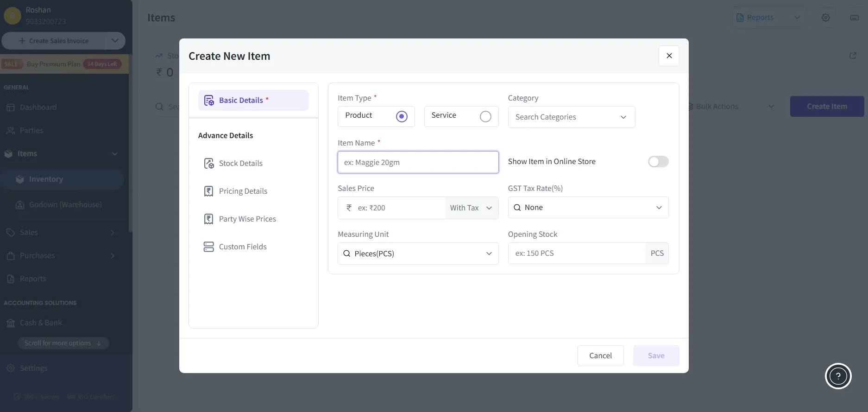The image size is (868, 412).
Task: Click the Reports sidebar document icon
Action: click(x=11, y=279)
